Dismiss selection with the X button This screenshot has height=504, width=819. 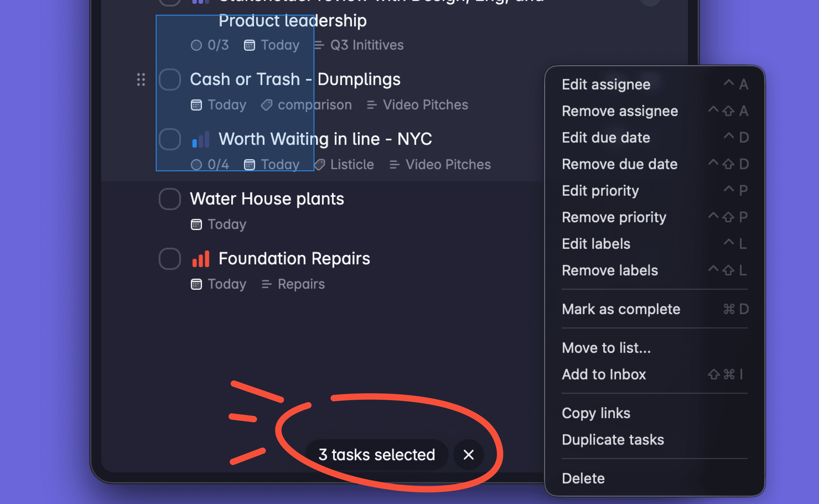[468, 455]
